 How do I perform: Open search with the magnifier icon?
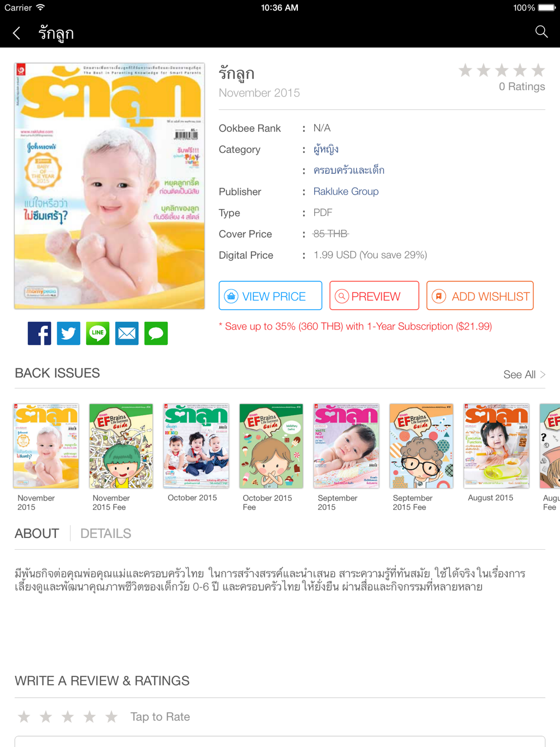pos(541,32)
